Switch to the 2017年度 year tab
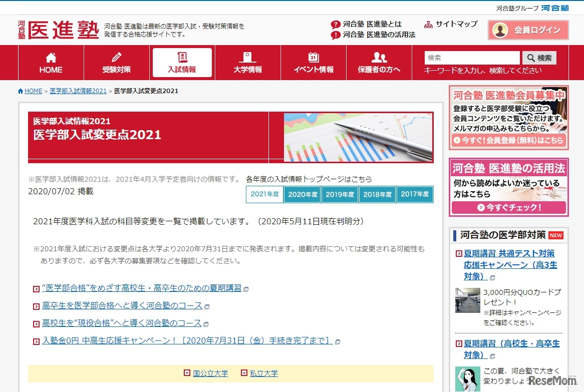584x392 pixels. [415, 194]
